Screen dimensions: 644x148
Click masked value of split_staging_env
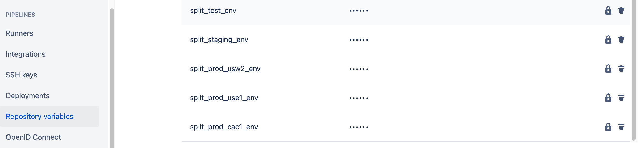pyautogui.click(x=358, y=40)
